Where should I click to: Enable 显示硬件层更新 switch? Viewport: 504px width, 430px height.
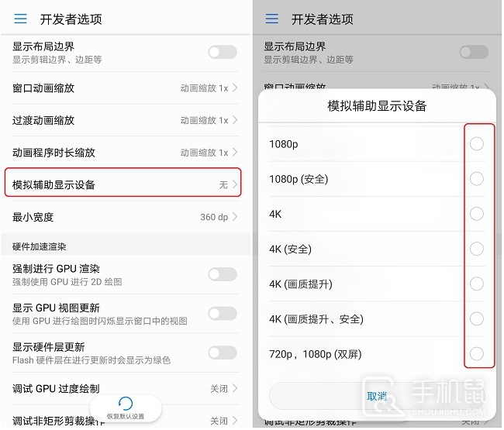[x=223, y=353]
